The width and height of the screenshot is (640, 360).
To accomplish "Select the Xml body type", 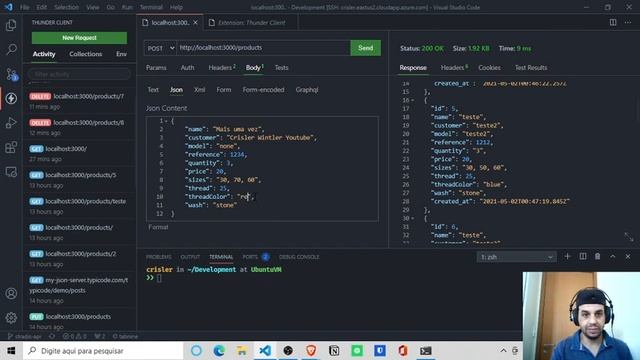I will [200, 90].
